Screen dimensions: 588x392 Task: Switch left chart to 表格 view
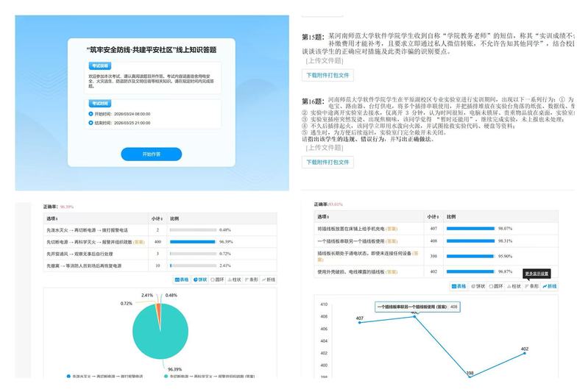(x=182, y=280)
